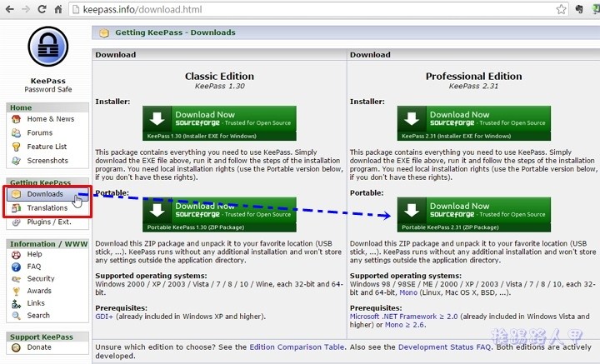Open the Screenshots link
The width and height of the screenshot is (600, 364).
point(47,161)
